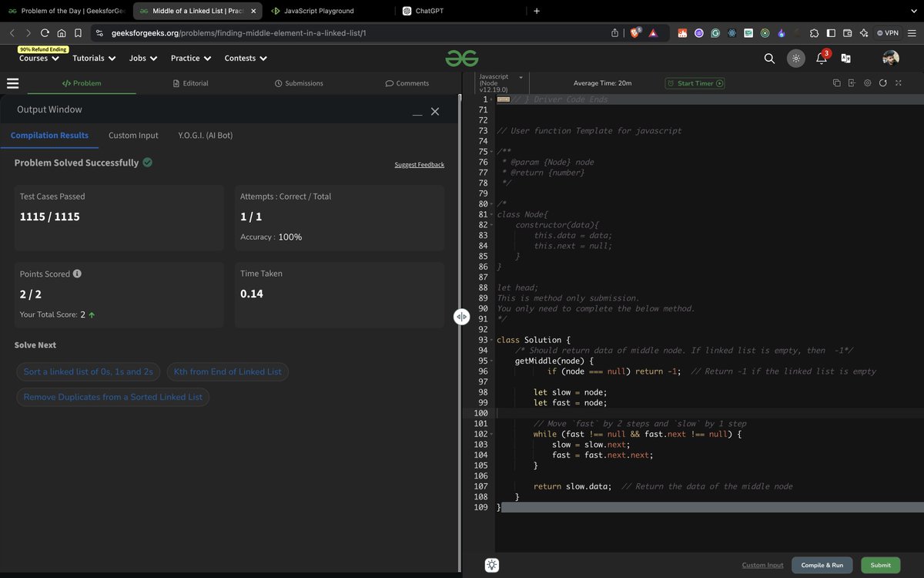
Task: Click the notification bell showing 3 alerts
Action: 822,58
